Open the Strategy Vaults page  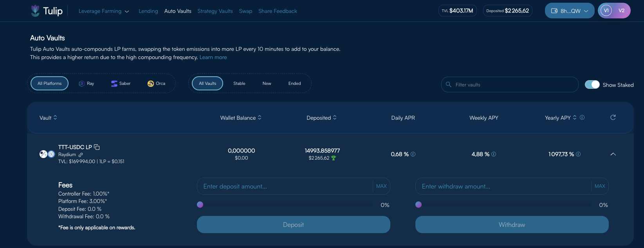pos(215,11)
